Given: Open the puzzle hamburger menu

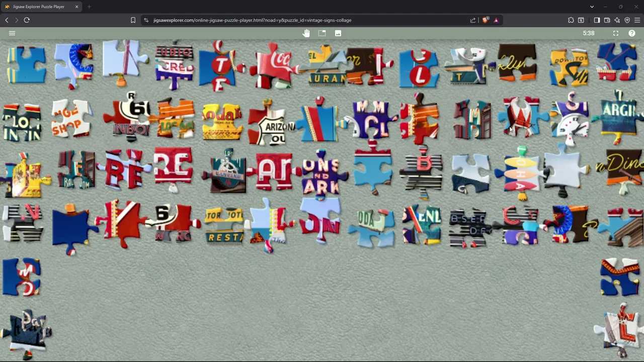Looking at the screenshot, I should [x=12, y=33].
